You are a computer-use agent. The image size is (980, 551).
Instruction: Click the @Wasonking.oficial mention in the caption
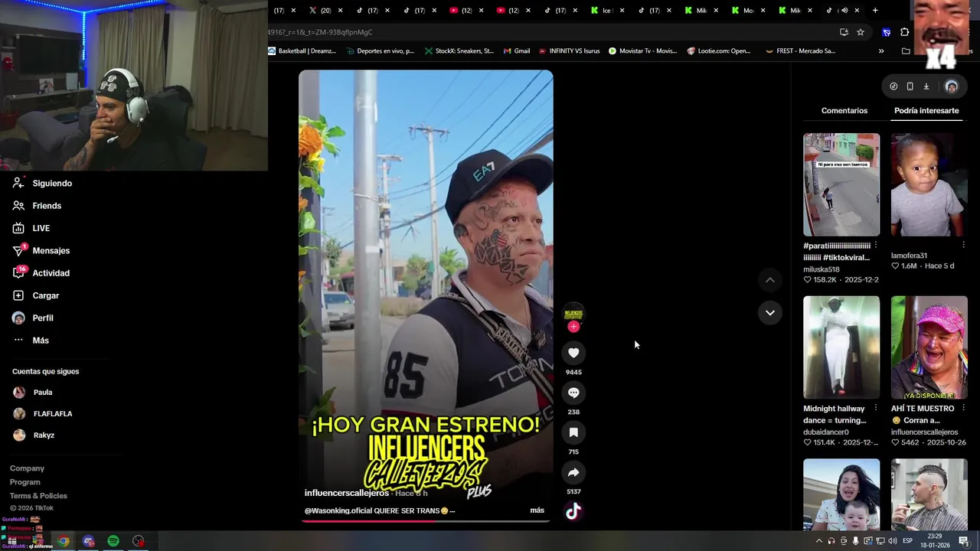pos(338,510)
